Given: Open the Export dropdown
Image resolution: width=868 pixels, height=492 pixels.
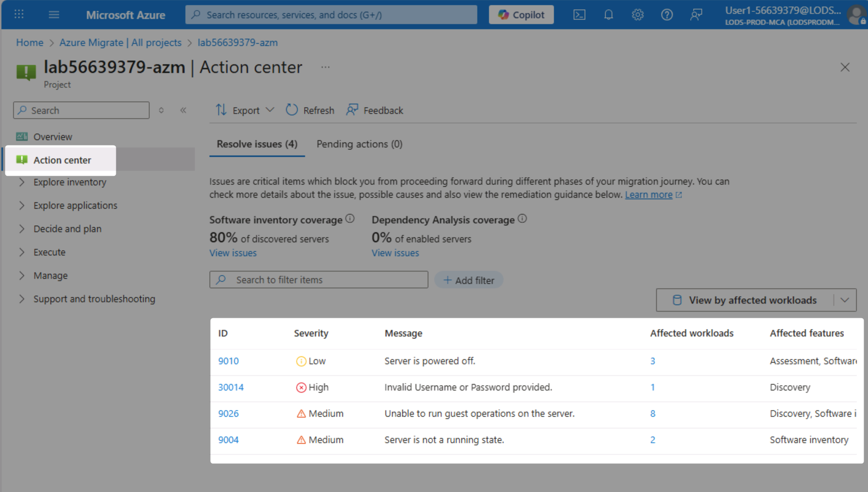Looking at the screenshot, I should click(245, 110).
